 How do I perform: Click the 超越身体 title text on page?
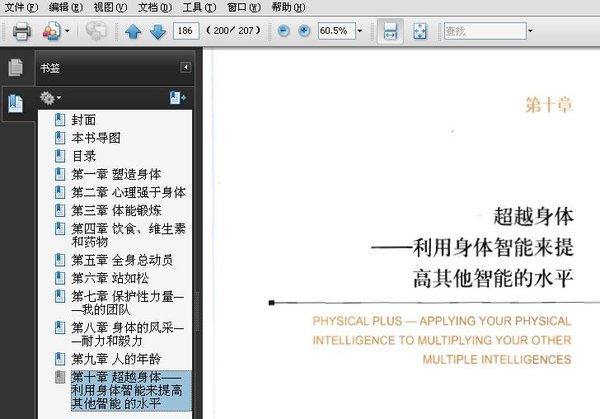(x=533, y=216)
